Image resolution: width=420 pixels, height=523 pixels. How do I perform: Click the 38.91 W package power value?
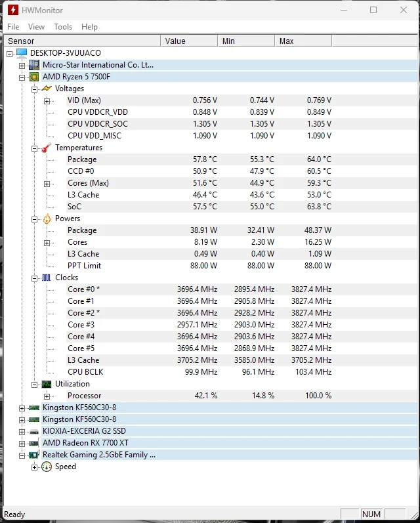click(x=204, y=230)
